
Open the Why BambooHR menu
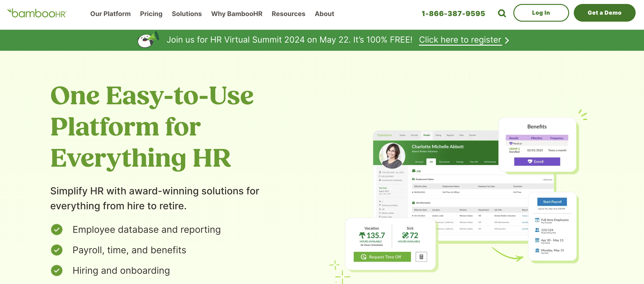[x=236, y=14]
